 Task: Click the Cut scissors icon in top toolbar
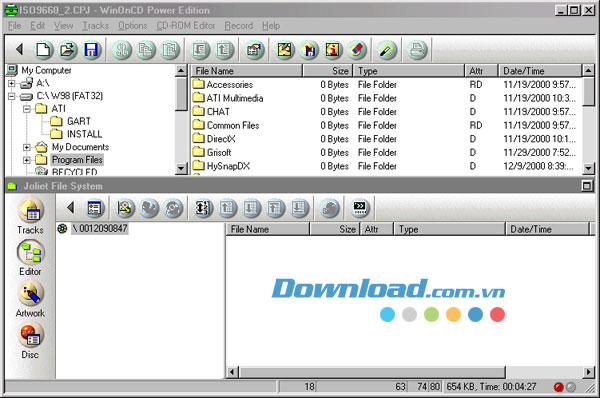click(x=122, y=50)
